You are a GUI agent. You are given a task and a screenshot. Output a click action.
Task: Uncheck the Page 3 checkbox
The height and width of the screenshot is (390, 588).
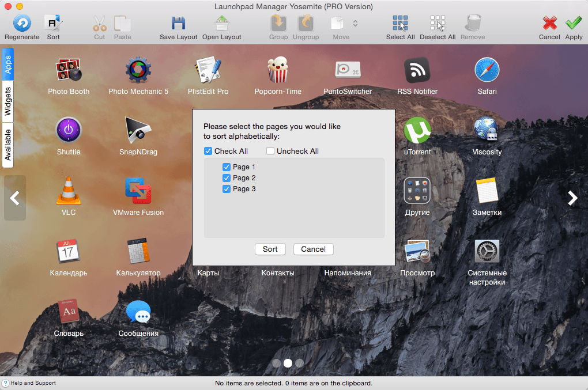(x=227, y=189)
